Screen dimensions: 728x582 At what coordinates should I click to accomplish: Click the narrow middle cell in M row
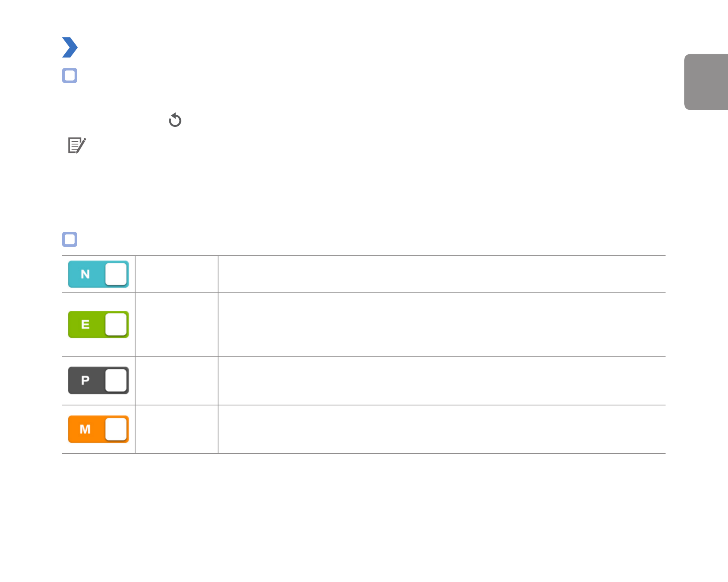pyautogui.click(x=177, y=429)
